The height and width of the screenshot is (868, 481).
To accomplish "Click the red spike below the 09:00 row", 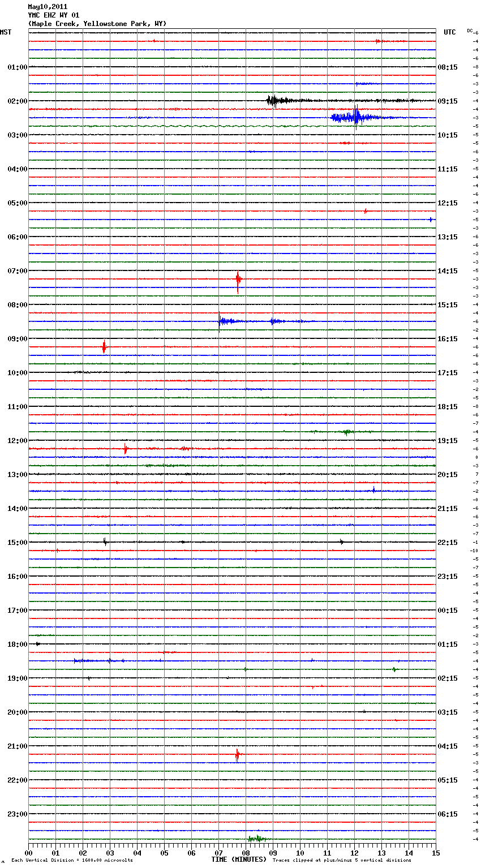I will click(x=104, y=346).
